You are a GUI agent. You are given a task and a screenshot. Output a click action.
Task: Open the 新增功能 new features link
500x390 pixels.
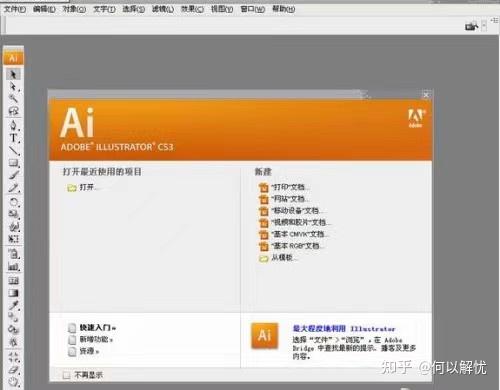click(x=91, y=340)
